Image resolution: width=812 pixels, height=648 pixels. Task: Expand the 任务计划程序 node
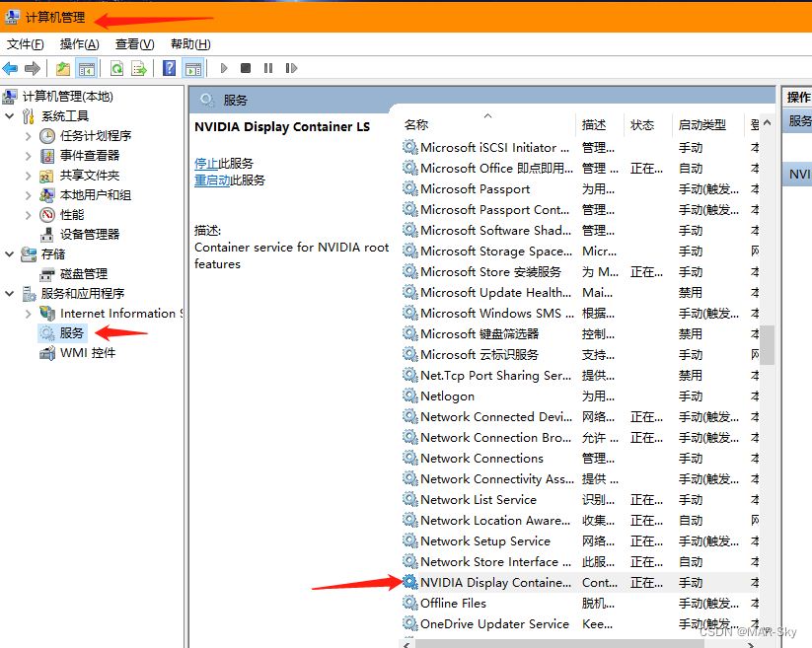[29, 136]
